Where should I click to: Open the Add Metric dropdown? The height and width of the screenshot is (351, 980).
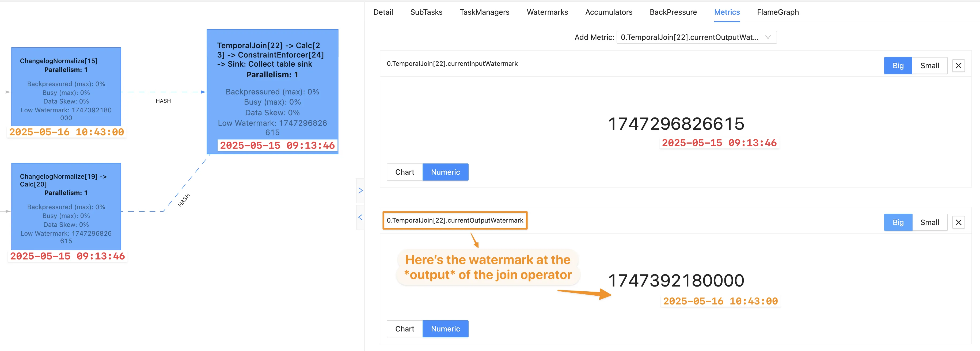689,37
